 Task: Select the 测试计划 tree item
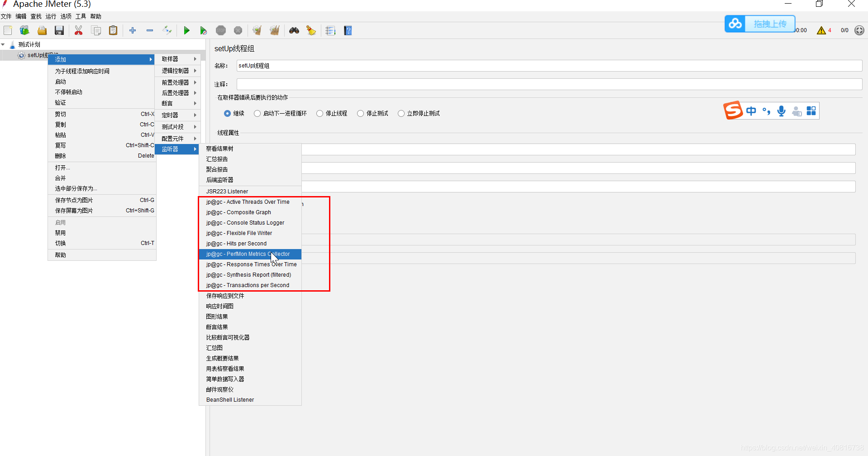[29, 44]
